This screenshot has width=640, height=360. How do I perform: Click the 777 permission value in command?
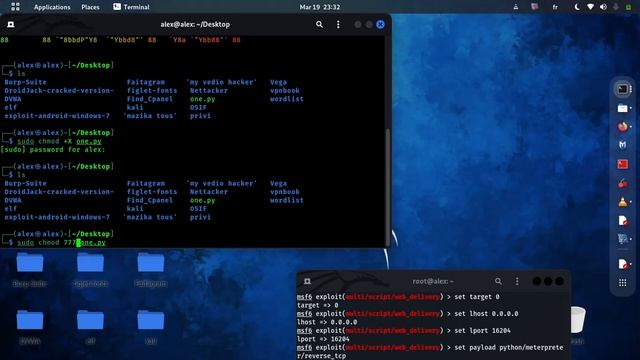70,242
